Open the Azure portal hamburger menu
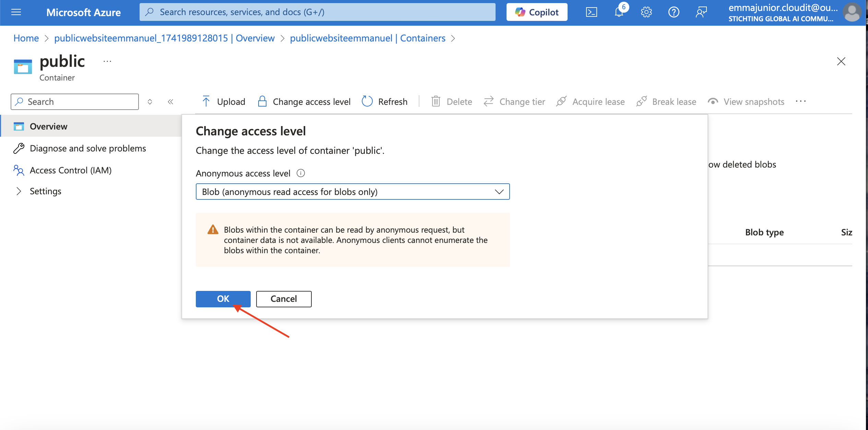This screenshot has height=430, width=868. click(x=16, y=12)
